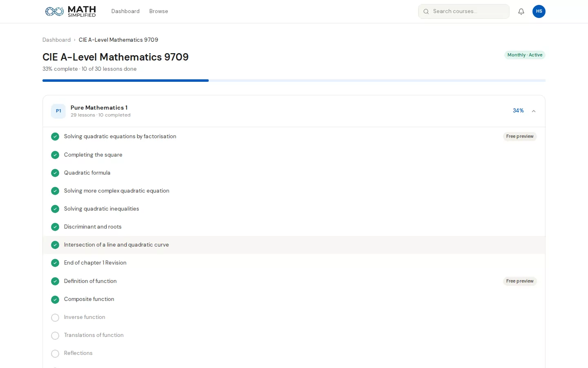This screenshot has width=588, height=368.
Task: Focus the Search courses field
Action: pos(464,11)
